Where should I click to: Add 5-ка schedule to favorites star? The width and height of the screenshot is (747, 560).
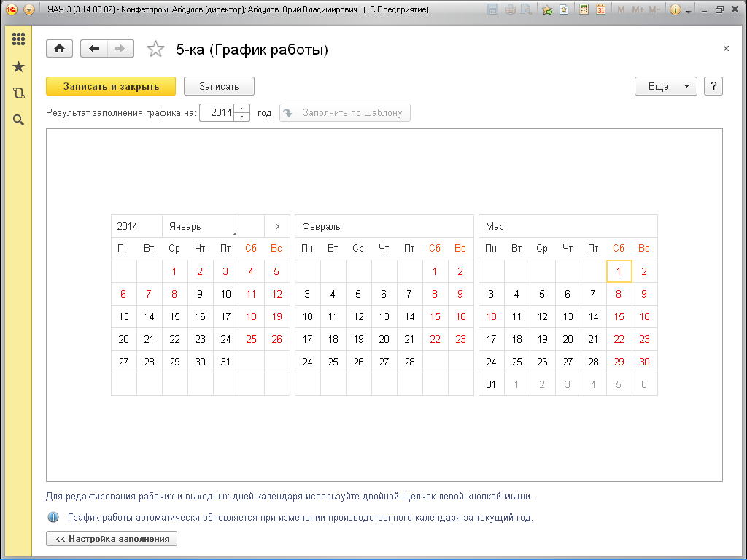[x=155, y=50]
